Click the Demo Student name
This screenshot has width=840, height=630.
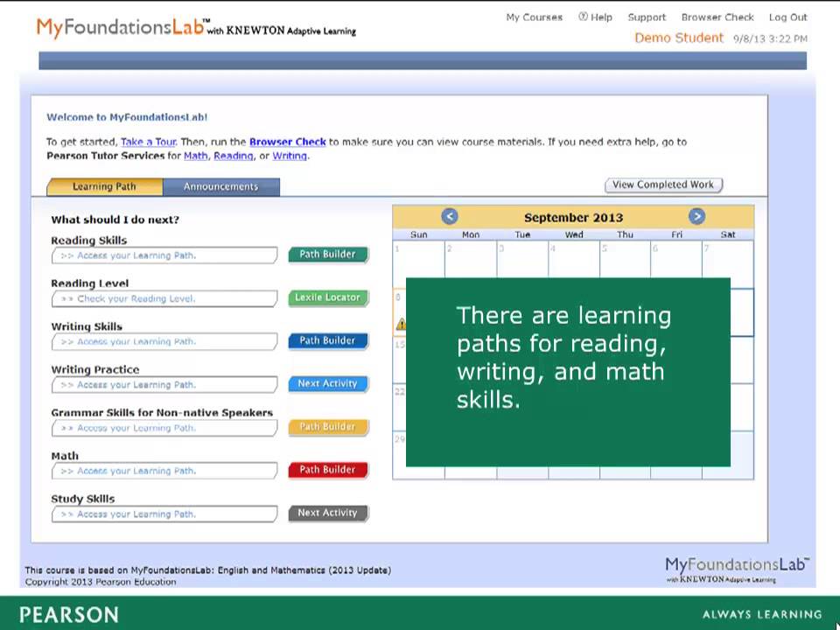679,38
